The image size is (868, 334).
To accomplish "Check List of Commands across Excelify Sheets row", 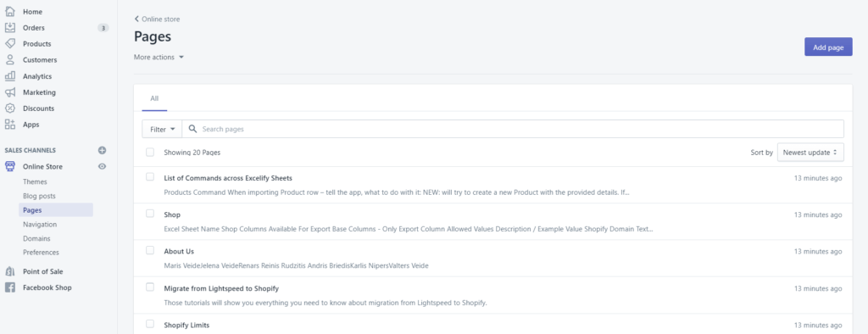I will [150, 176].
